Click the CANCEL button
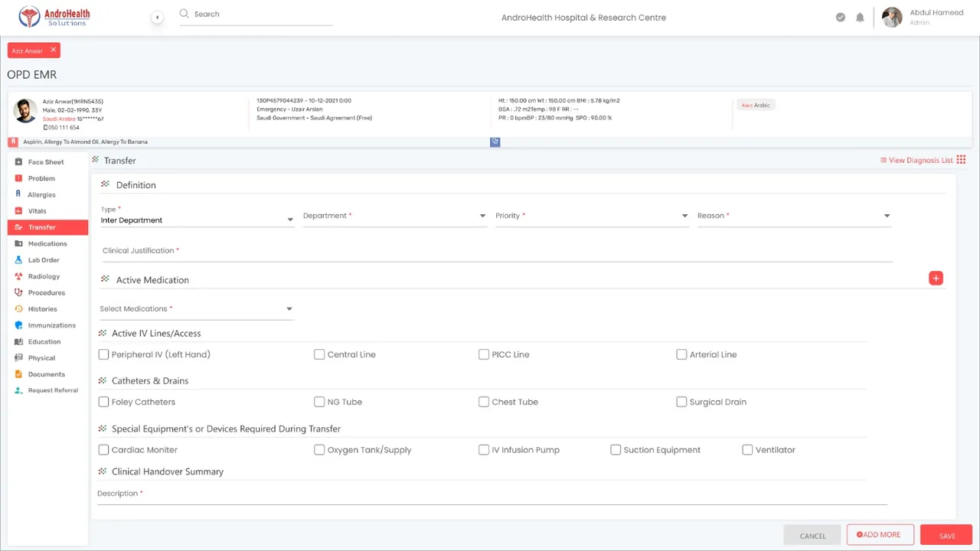The width and height of the screenshot is (980, 551). pyautogui.click(x=812, y=536)
